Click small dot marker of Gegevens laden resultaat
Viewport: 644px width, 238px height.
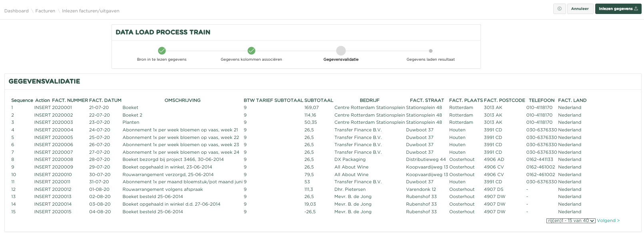(x=431, y=51)
